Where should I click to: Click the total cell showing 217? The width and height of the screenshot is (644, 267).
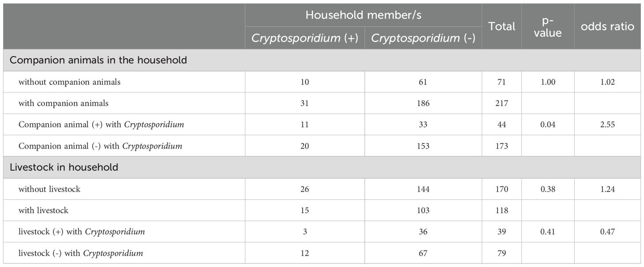tap(502, 104)
